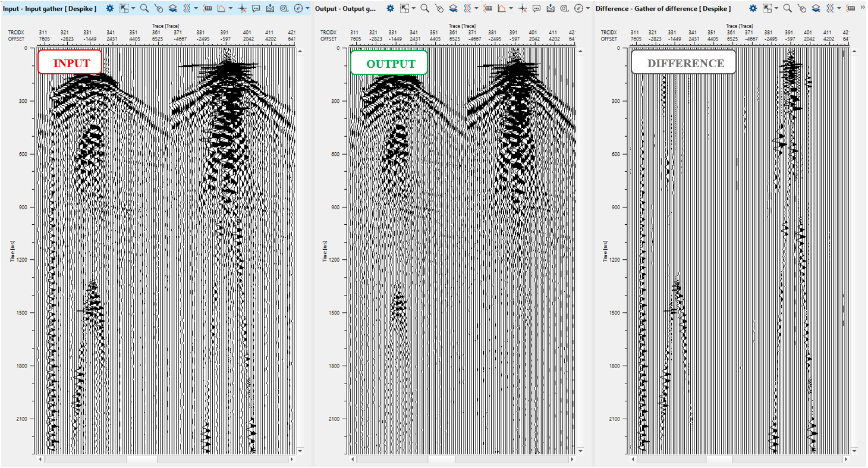Expand selection tool dropdown arrow in Input panel
Image resolution: width=868 pixels, height=468 pixels.
click(x=133, y=8)
